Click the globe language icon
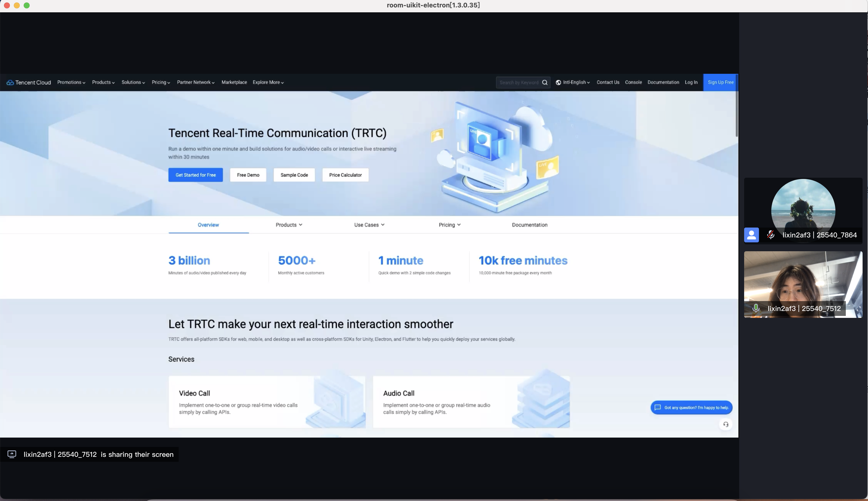Image resolution: width=868 pixels, height=501 pixels. [559, 82]
